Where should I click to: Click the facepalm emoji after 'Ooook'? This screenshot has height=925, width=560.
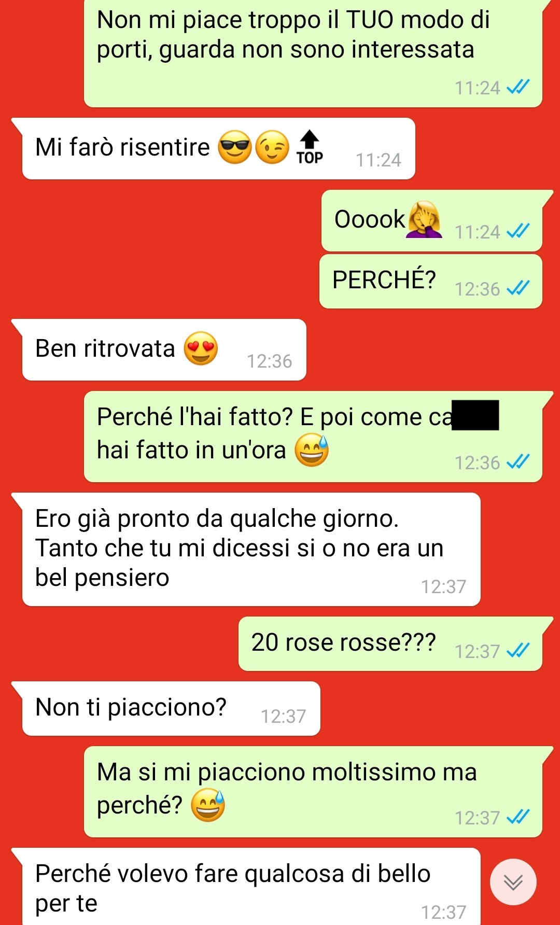425,219
